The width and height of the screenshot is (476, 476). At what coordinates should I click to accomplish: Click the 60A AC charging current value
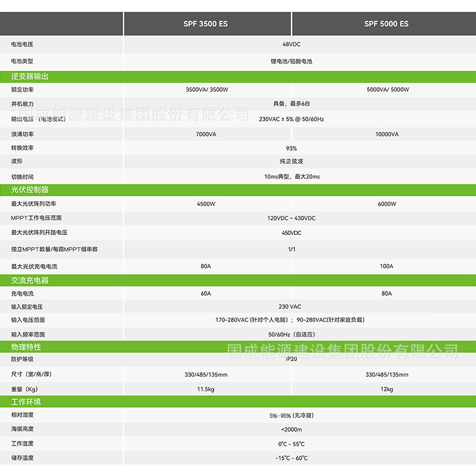[x=205, y=293]
